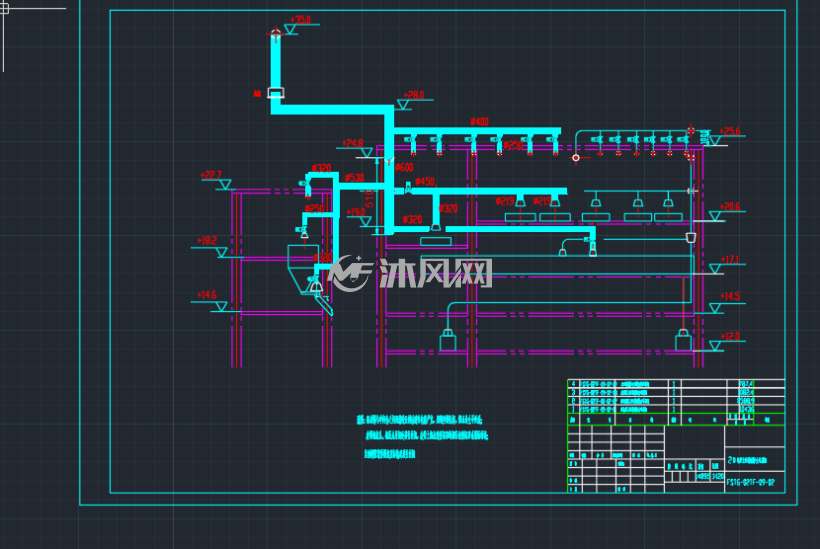Select the +19.0 elevation label
820x549 pixels.
[356, 212]
